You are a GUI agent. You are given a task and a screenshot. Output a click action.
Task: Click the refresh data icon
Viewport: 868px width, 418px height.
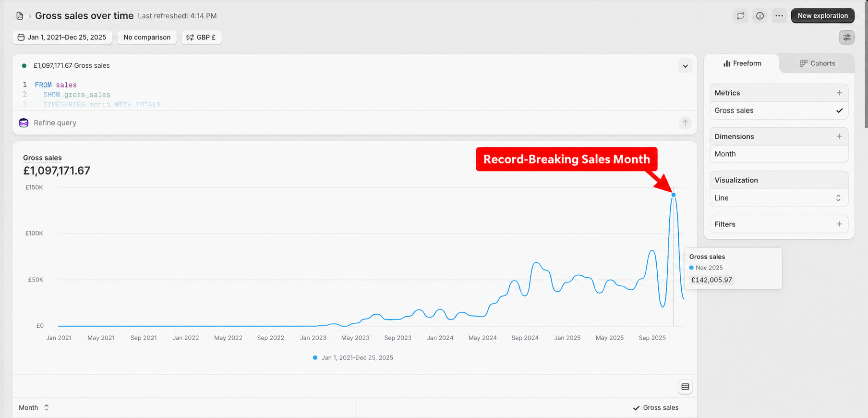pyautogui.click(x=740, y=16)
